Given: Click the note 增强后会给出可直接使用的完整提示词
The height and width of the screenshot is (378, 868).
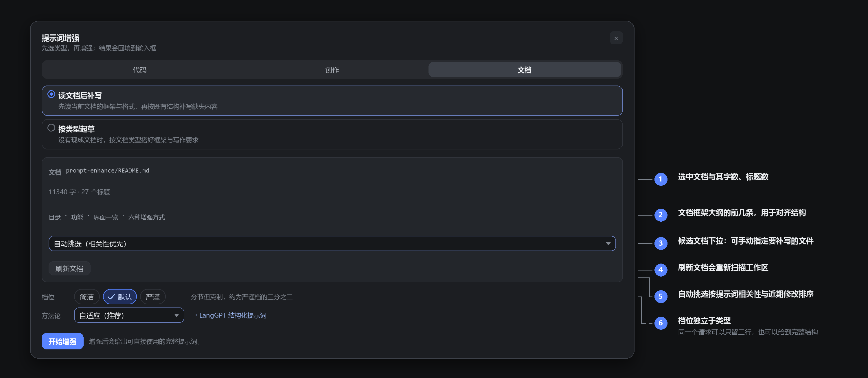Looking at the screenshot, I should click(x=145, y=341).
